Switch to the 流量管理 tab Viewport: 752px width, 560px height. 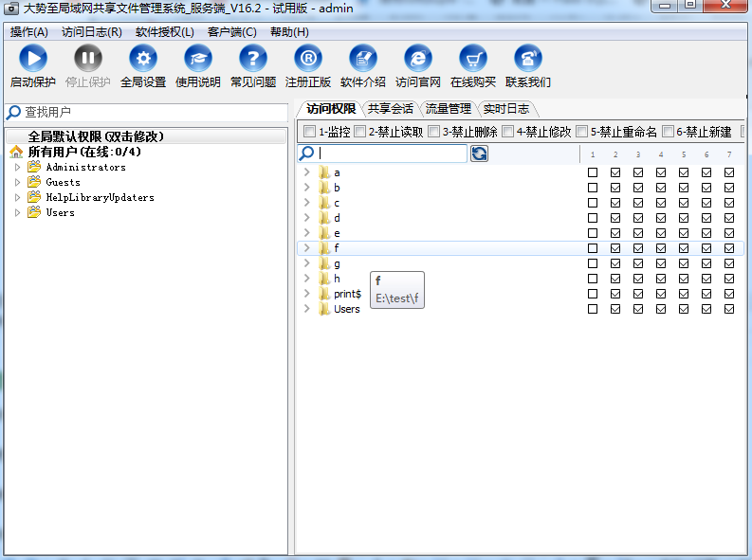click(x=448, y=109)
